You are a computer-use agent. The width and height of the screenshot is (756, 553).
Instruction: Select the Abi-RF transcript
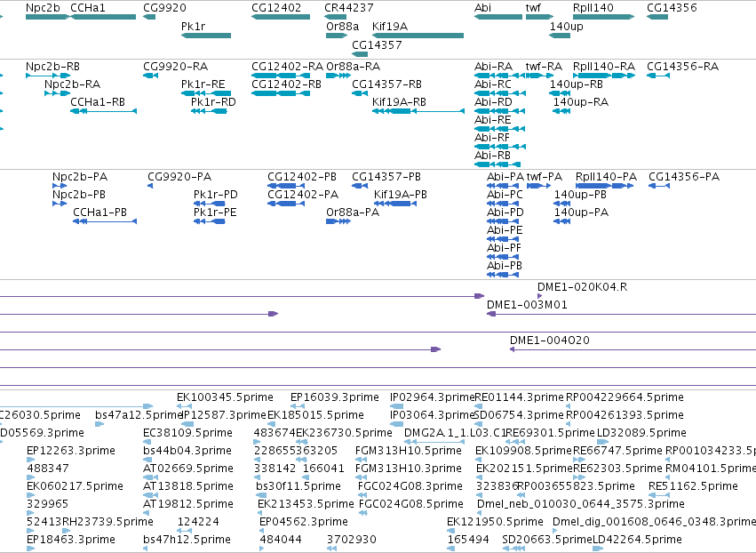[x=500, y=146]
